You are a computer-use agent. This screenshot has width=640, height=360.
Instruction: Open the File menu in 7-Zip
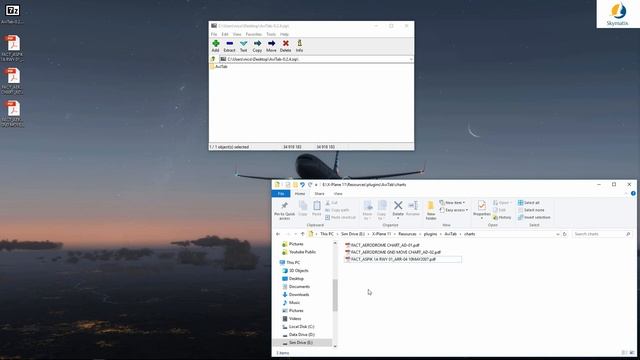point(214,34)
